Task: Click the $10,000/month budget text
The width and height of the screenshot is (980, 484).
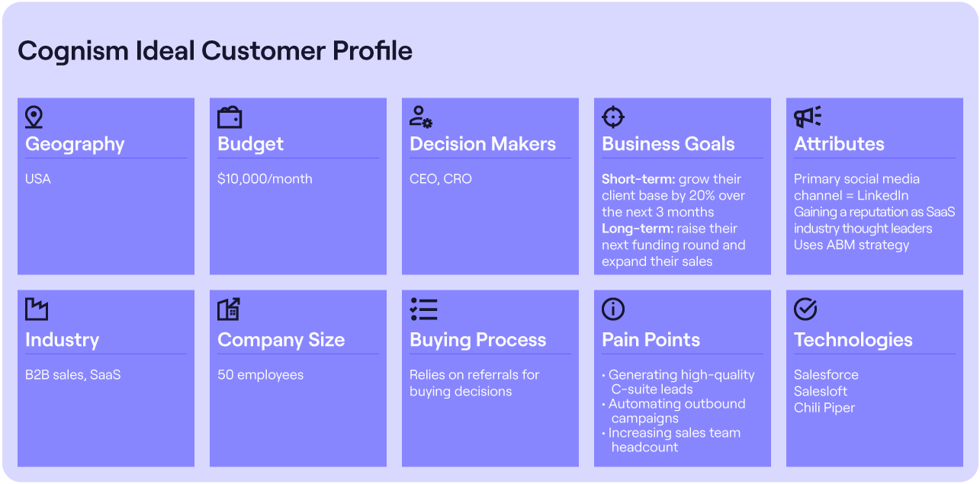Action: point(265,179)
